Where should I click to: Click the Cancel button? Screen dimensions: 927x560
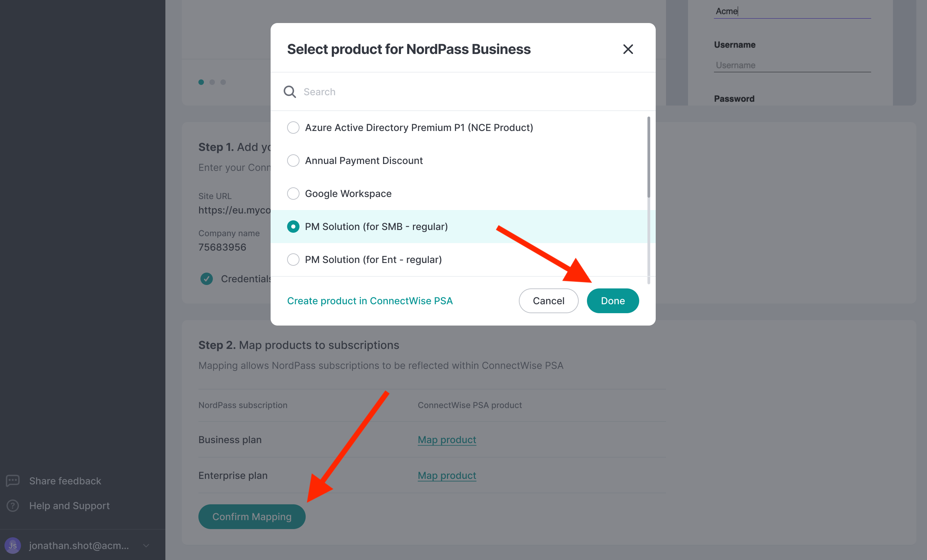pyautogui.click(x=548, y=301)
